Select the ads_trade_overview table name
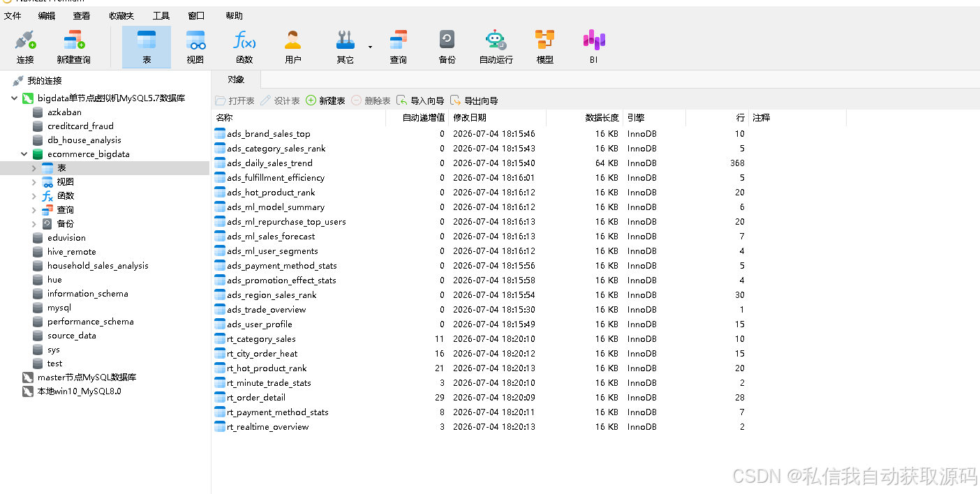980x494 pixels. coord(266,310)
